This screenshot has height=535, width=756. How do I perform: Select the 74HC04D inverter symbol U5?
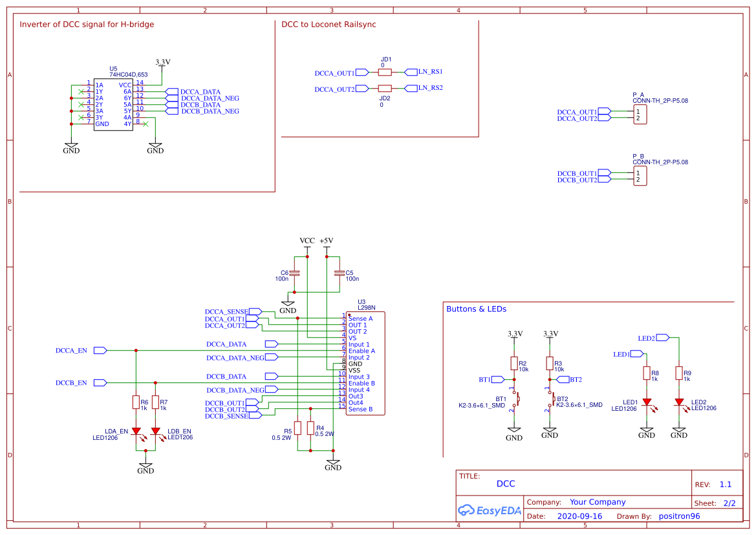coord(114,104)
